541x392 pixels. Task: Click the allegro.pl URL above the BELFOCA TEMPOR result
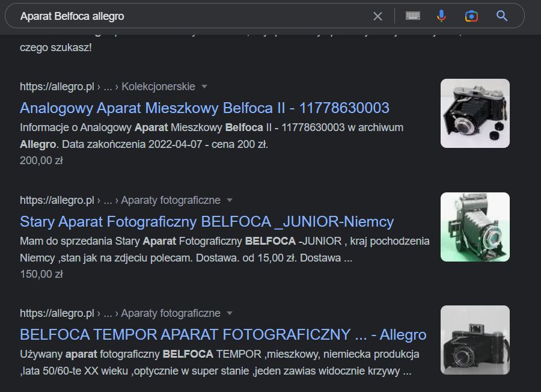57,313
